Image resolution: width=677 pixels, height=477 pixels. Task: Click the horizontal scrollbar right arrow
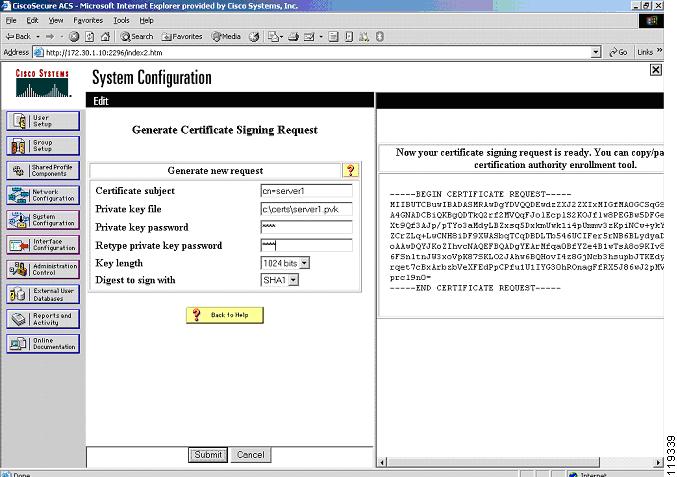[658, 463]
